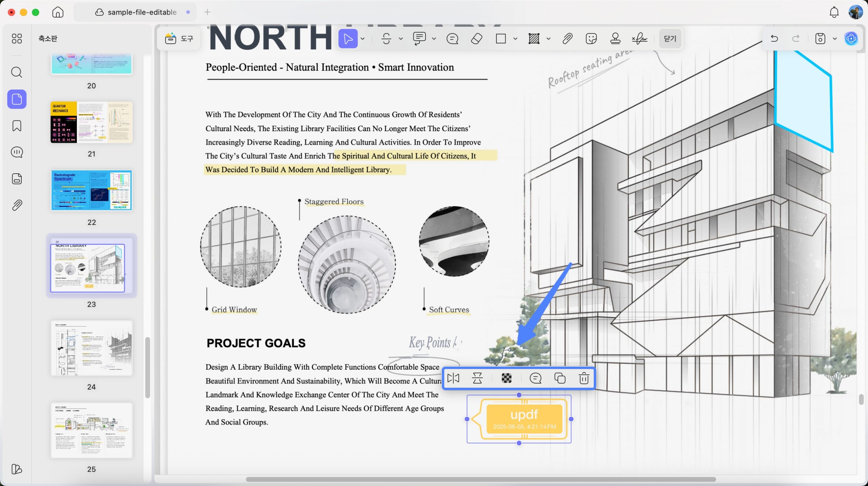Expand the save options dropdown arrow

pyautogui.click(x=835, y=39)
